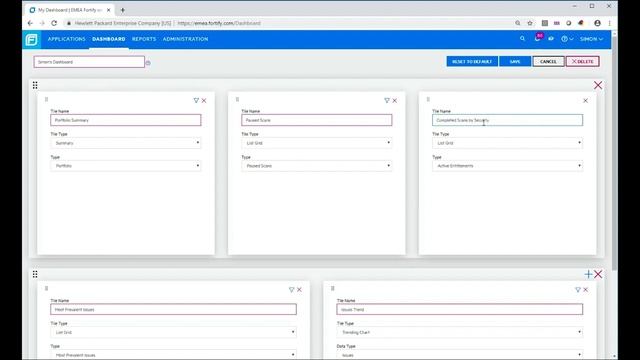The width and height of the screenshot is (640, 360).
Task: Edit Completed Scans tile name field
Action: tap(507, 120)
